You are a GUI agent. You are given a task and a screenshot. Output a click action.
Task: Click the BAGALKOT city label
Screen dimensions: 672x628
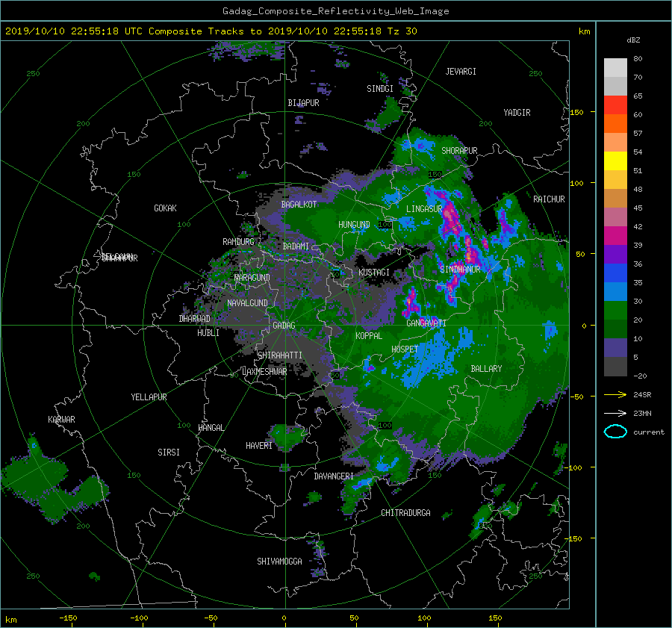click(299, 205)
